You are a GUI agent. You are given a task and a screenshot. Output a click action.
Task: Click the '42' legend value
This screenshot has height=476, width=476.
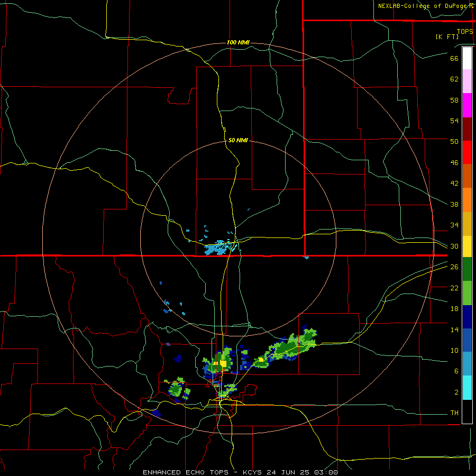pos(454,183)
